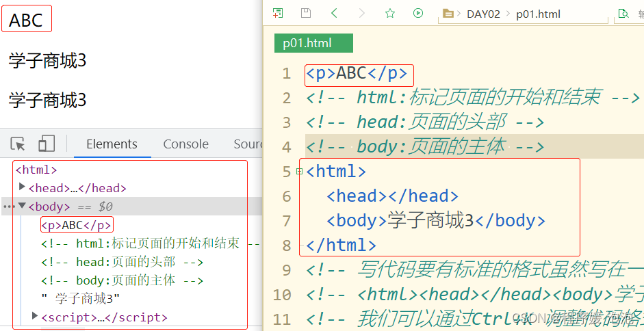Screen dimensions: 644x331
Task: Go forward with the right arrow icon
Action: 362,13
